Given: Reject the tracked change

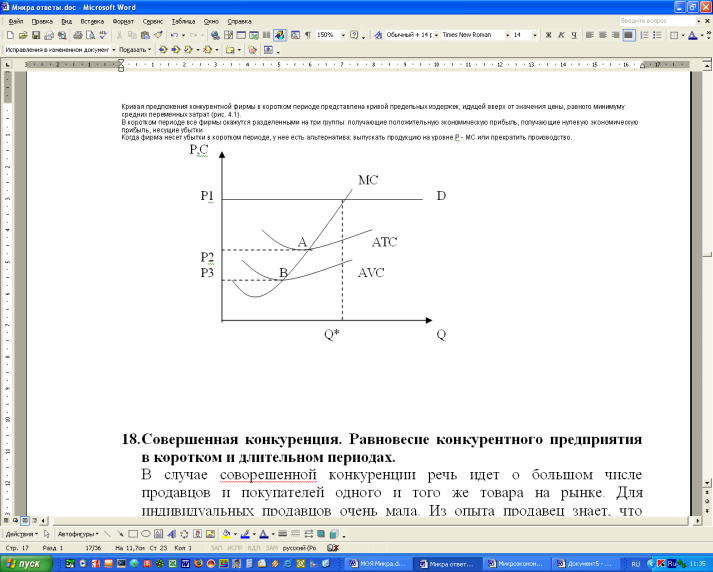Looking at the screenshot, I should 208,50.
